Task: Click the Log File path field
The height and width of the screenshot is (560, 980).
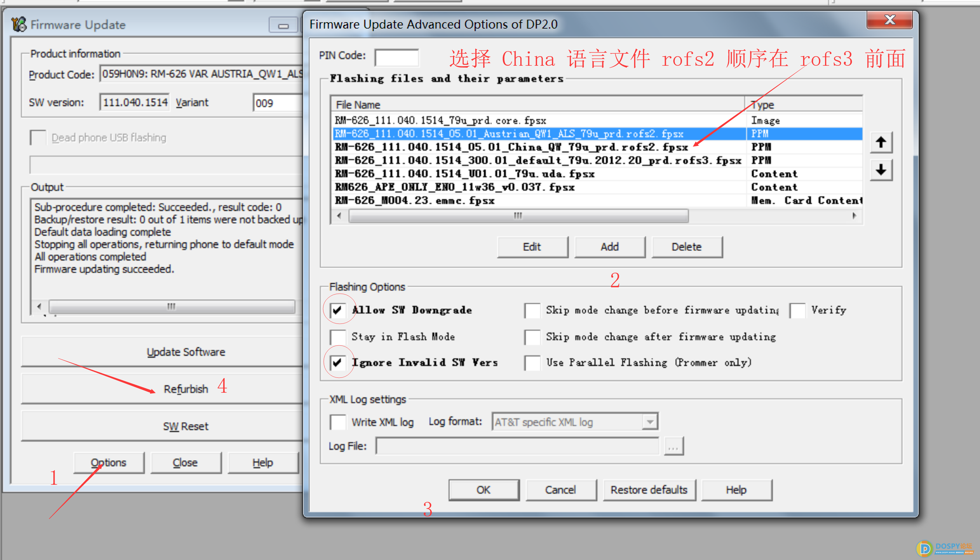Action: [x=517, y=446]
